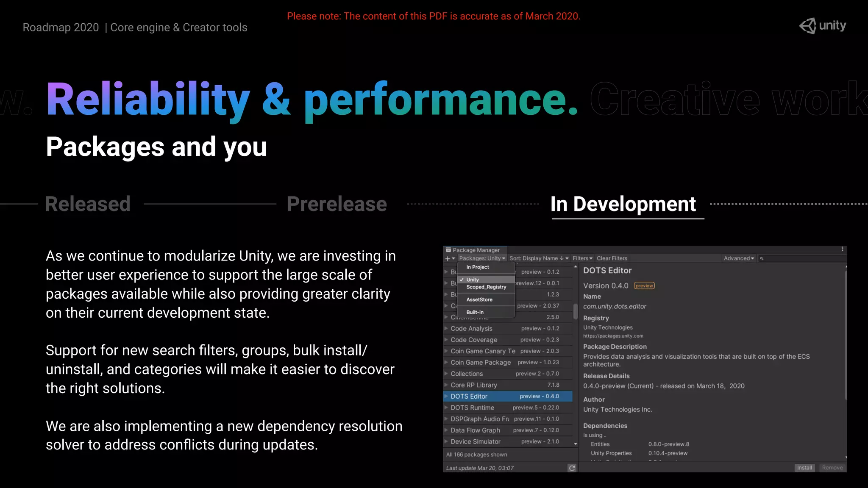Click the Unity Properties dependency entry
Image resolution: width=868 pixels, height=488 pixels.
coord(611,453)
